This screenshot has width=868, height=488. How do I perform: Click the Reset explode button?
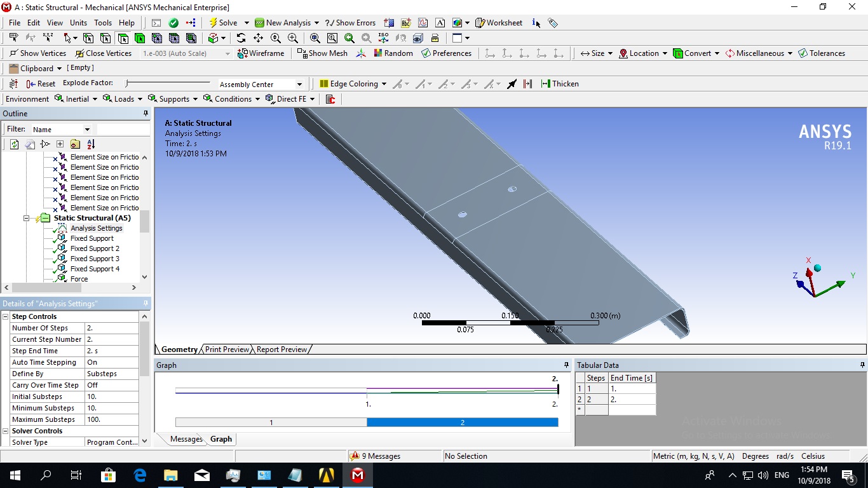(x=41, y=84)
